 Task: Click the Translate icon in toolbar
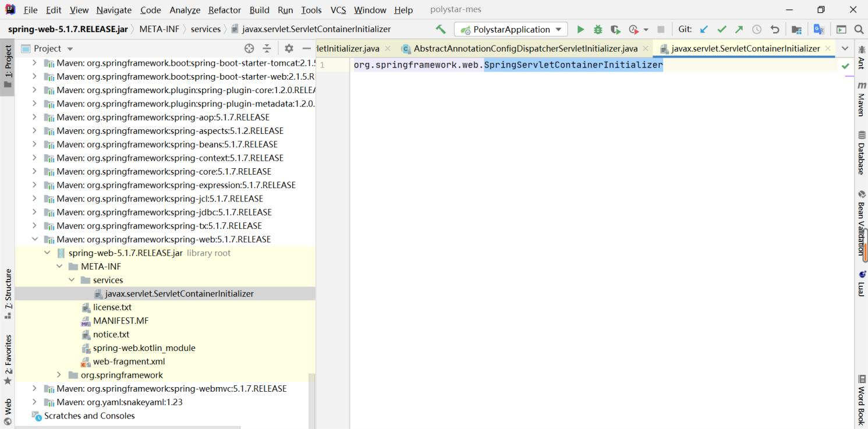point(819,29)
